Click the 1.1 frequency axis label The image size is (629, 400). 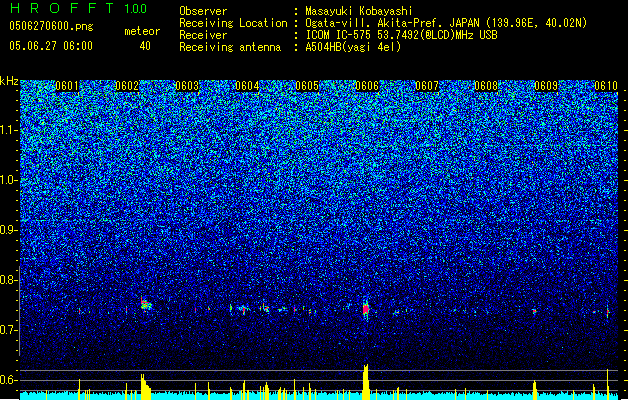(x=9, y=130)
